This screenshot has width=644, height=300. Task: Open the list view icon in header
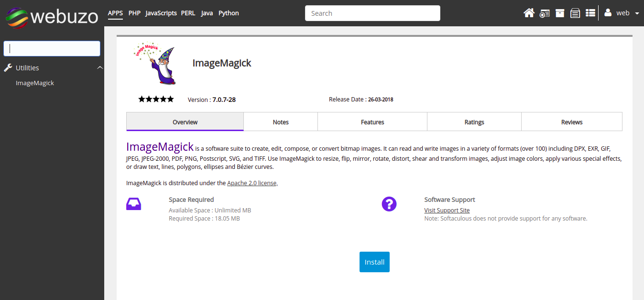(x=590, y=13)
